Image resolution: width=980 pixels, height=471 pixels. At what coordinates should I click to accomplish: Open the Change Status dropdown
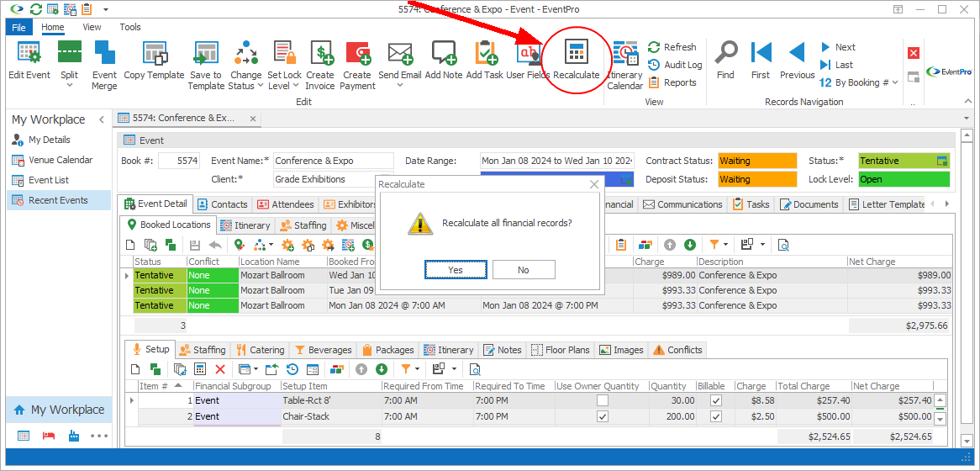tap(260, 86)
